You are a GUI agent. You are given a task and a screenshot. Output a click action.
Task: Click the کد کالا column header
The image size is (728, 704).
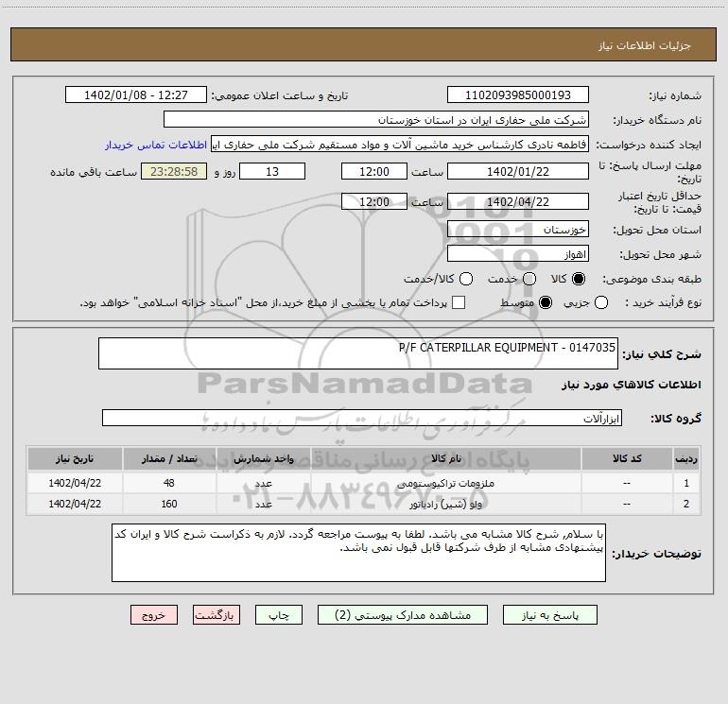pyautogui.click(x=627, y=459)
